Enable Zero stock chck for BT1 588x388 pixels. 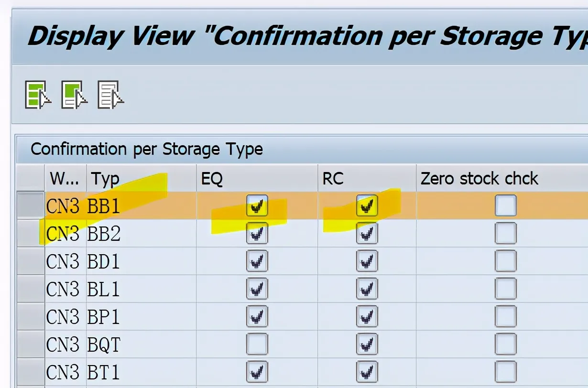(505, 372)
